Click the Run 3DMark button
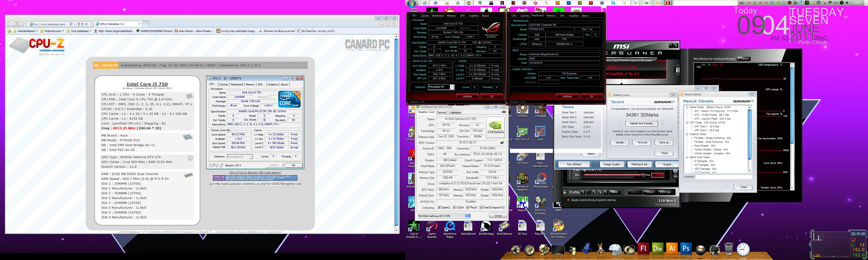 (574, 164)
